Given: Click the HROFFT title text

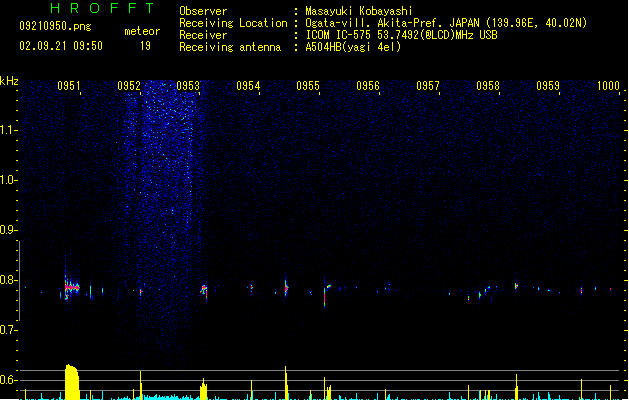Looking at the screenshot, I should tap(102, 8).
